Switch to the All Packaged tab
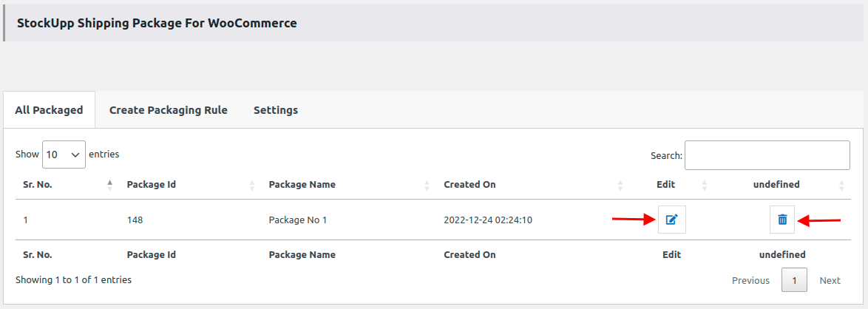 pos(49,110)
